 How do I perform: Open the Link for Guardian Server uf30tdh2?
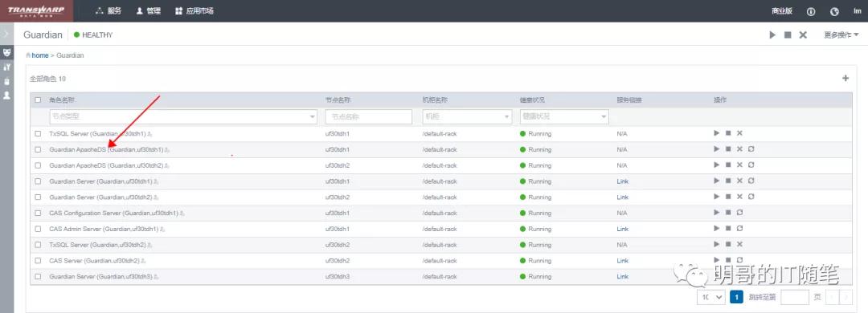622,197
